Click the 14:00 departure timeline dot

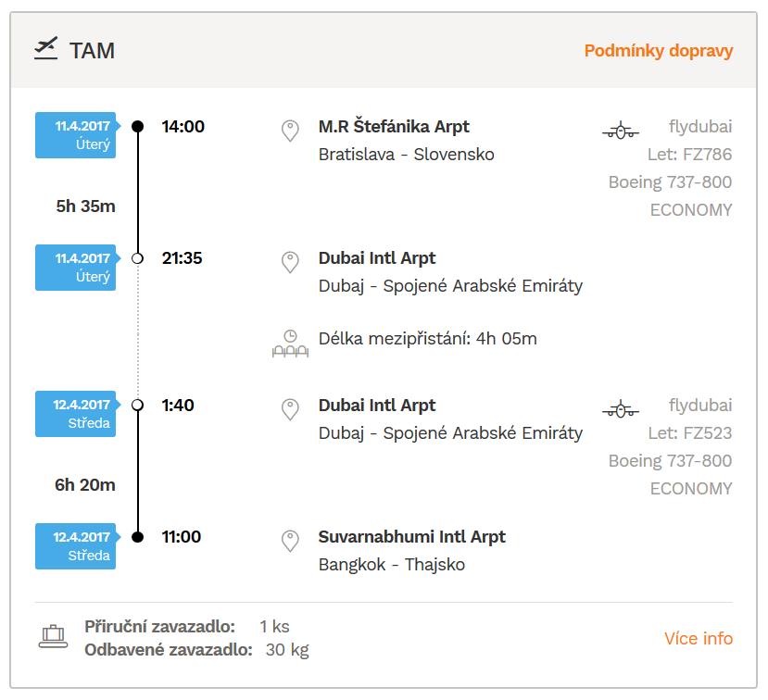[x=138, y=126]
